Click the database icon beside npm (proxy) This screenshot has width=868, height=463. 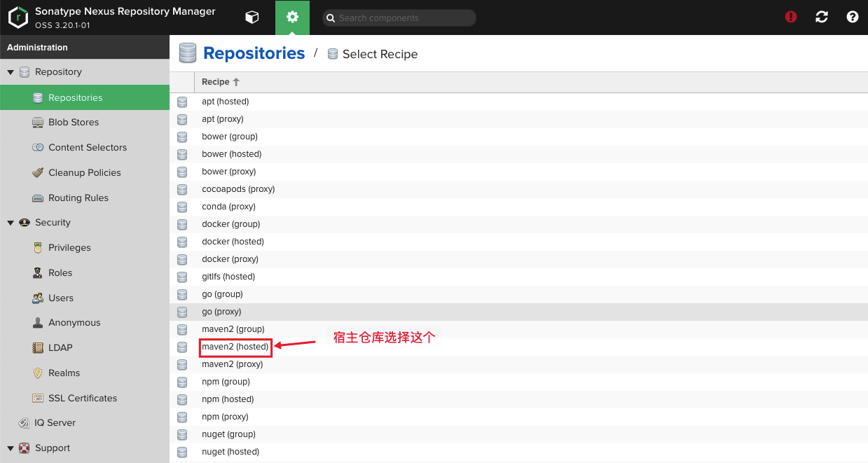pyautogui.click(x=182, y=417)
